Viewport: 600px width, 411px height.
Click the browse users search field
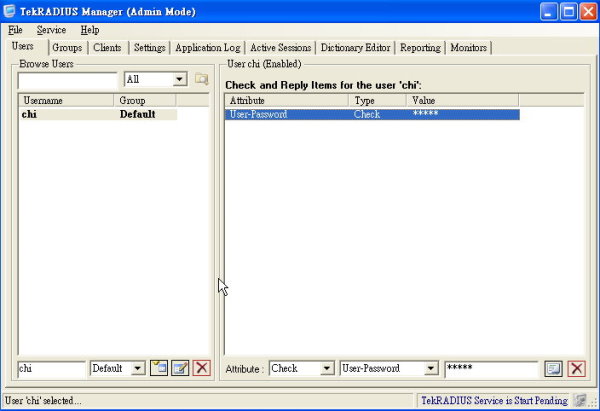(67, 80)
